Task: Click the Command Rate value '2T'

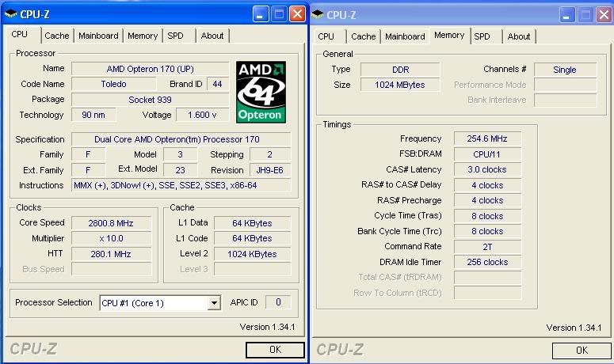Action: point(487,247)
